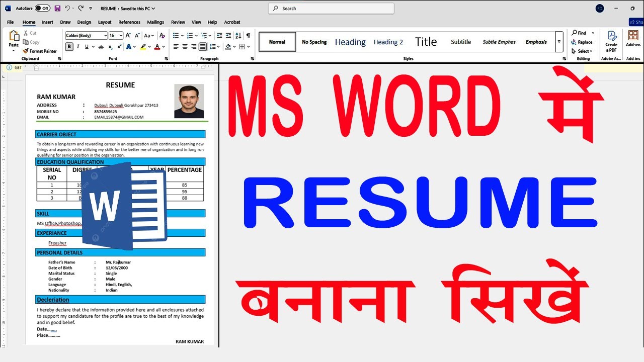Toggle Italic formatting

(78, 47)
